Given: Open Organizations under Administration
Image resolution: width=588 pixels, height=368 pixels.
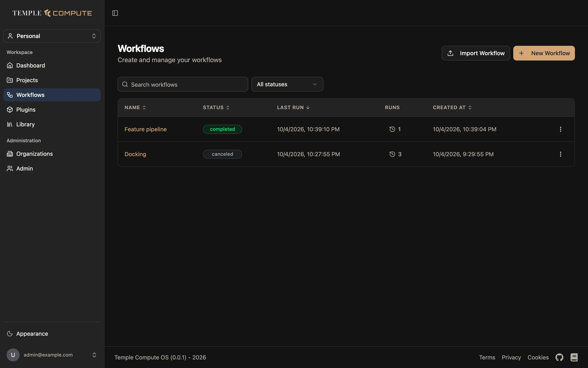Looking at the screenshot, I should tap(52, 154).
